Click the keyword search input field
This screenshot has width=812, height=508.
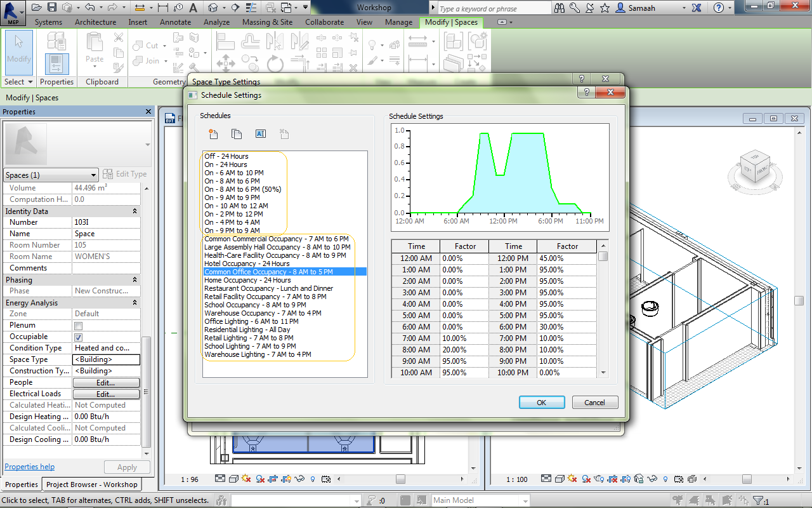tap(495, 8)
